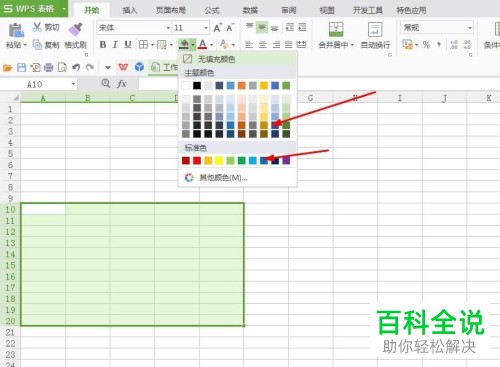Click the formula bar input field
The image size is (500, 367).
pyautogui.click(x=319, y=84)
